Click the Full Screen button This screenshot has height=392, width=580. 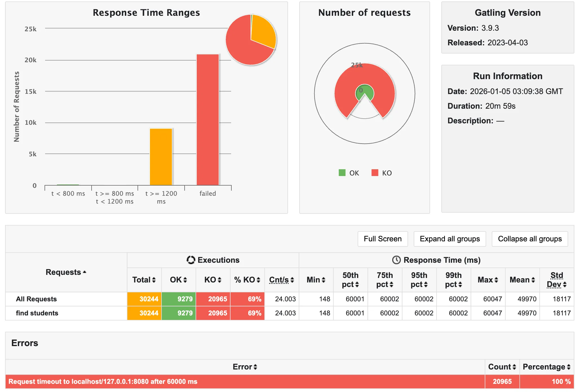point(382,239)
